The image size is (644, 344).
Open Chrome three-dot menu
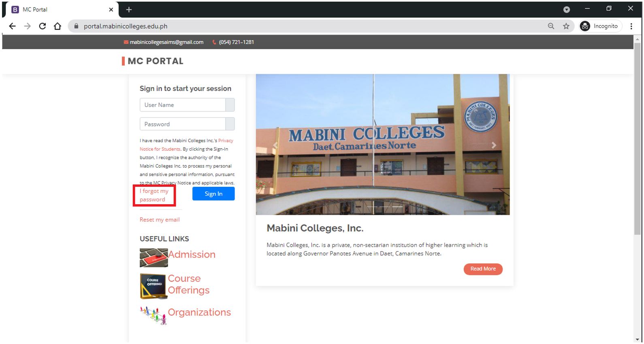pyautogui.click(x=631, y=26)
